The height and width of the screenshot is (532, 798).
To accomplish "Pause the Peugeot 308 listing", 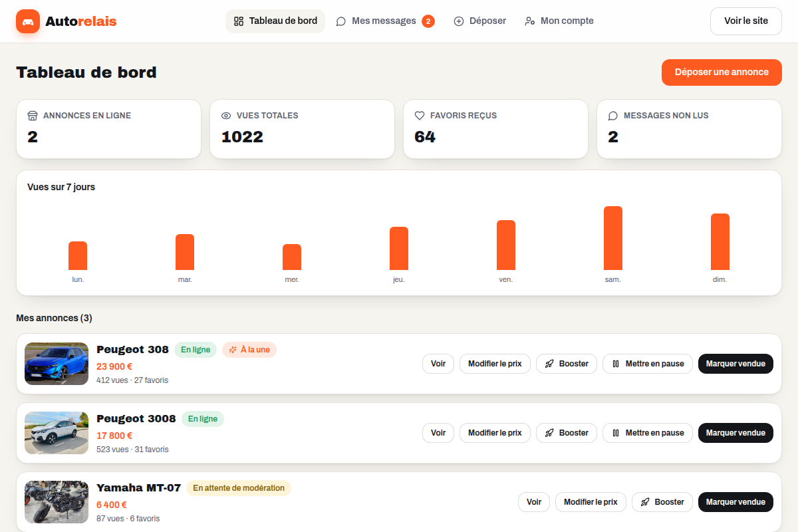I will point(648,364).
